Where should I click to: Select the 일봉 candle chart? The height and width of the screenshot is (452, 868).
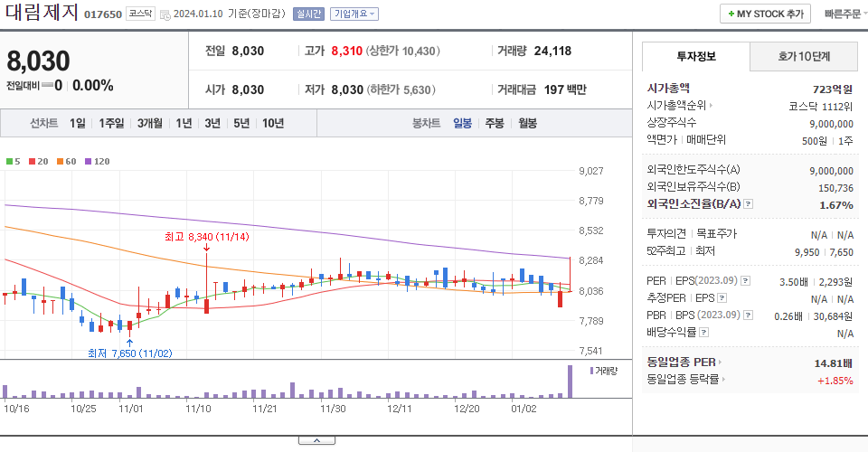[462, 123]
